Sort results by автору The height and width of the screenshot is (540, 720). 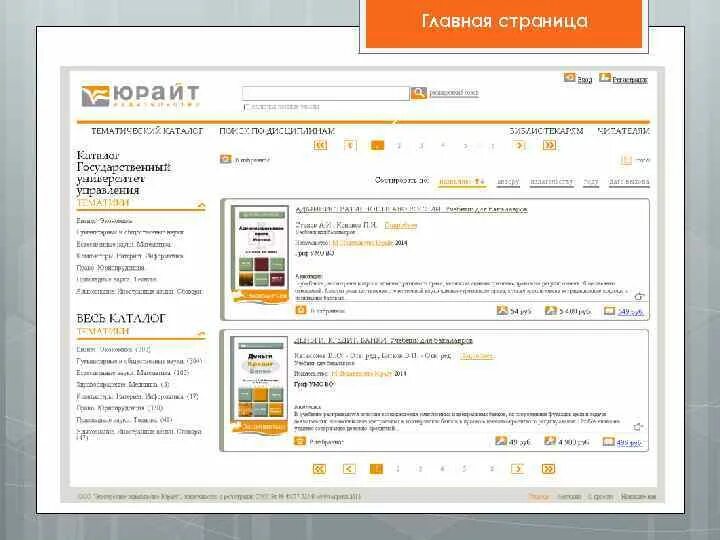click(508, 182)
